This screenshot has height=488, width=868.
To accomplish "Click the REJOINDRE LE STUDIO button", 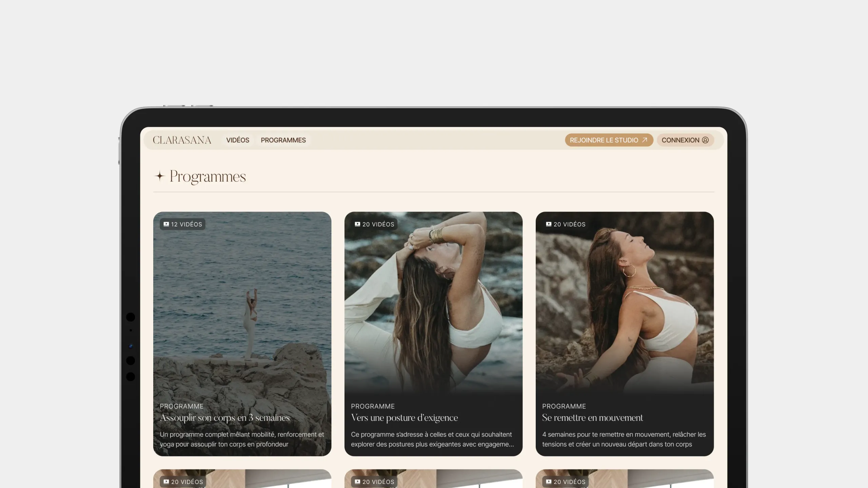I will (x=609, y=140).
